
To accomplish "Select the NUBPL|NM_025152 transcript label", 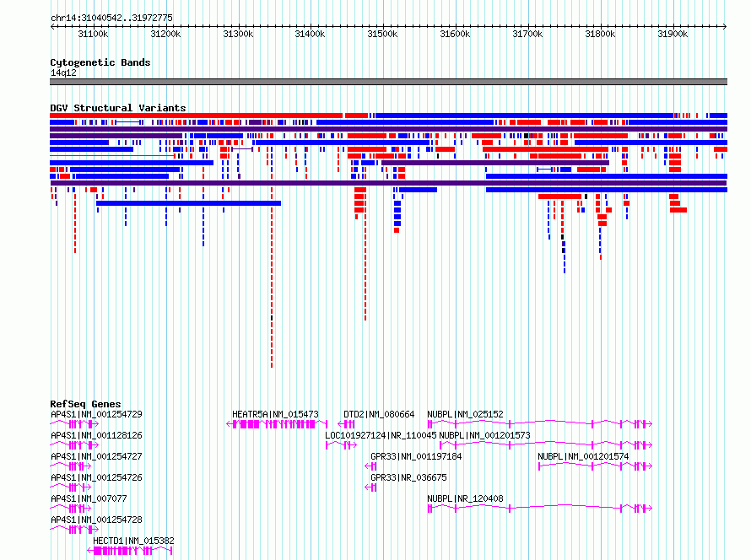I will click(x=465, y=414).
